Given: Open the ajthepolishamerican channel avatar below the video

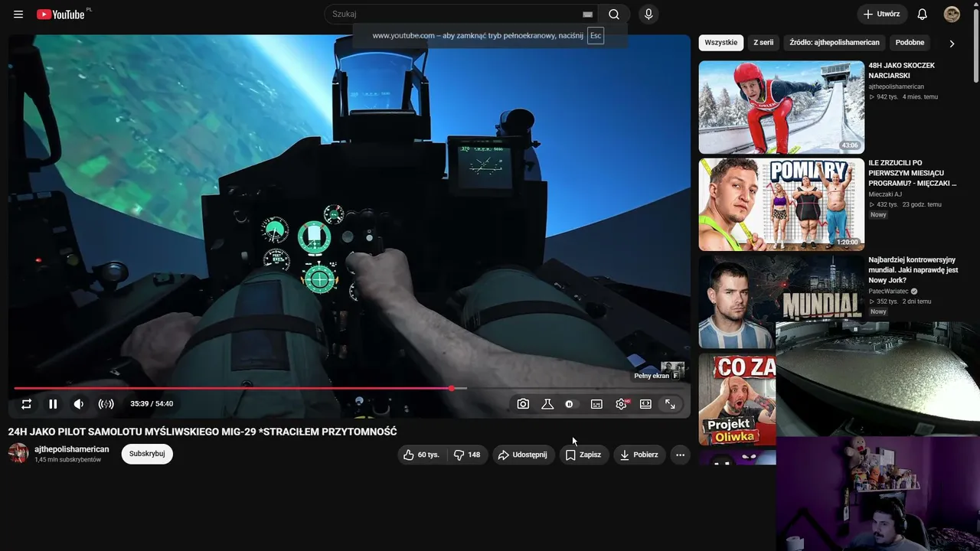Looking at the screenshot, I should (18, 453).
